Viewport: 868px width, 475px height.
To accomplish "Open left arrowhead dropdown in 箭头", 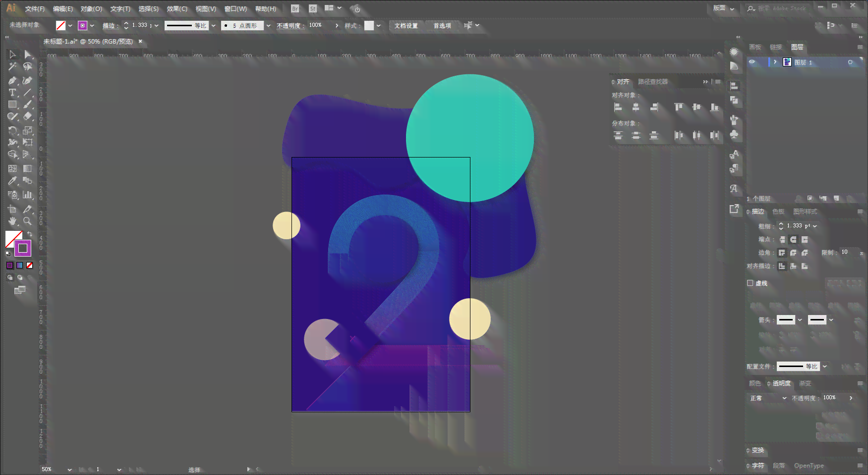I will coord(800,320).
